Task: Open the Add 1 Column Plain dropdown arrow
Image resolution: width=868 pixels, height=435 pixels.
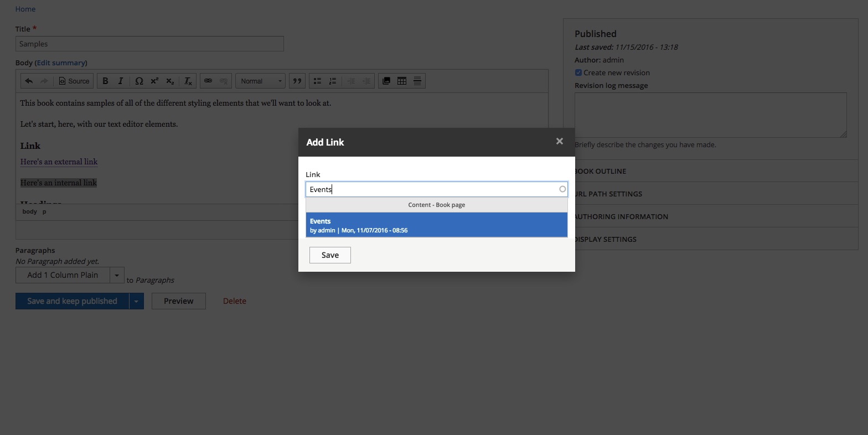Action: pos(117,275)
